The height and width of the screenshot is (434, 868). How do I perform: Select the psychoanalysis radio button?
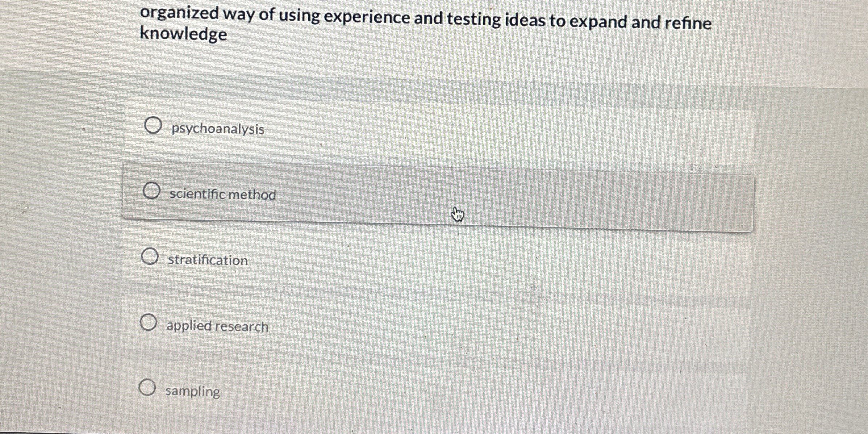click(x=153, y=125)
